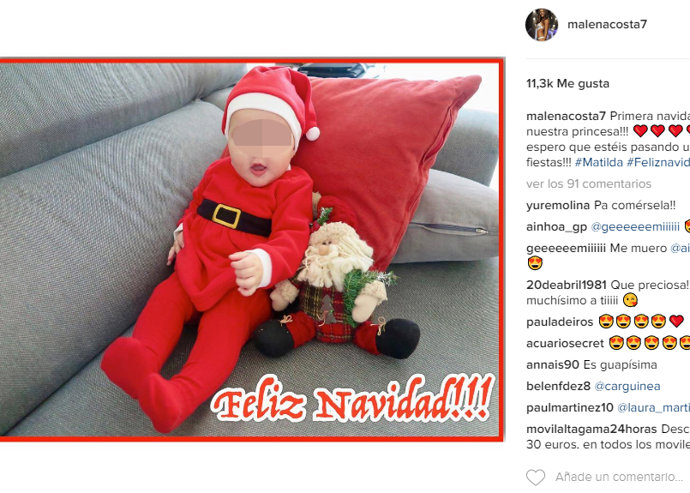Open ainhoa_gp commenter profile
Screen dimensions: 690x493
[x=557, y=227]
